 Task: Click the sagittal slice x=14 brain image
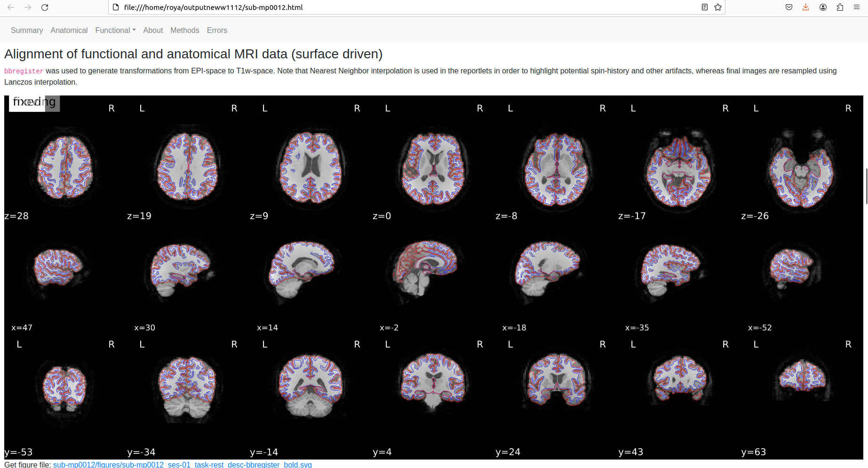click(x=302, y=269)
